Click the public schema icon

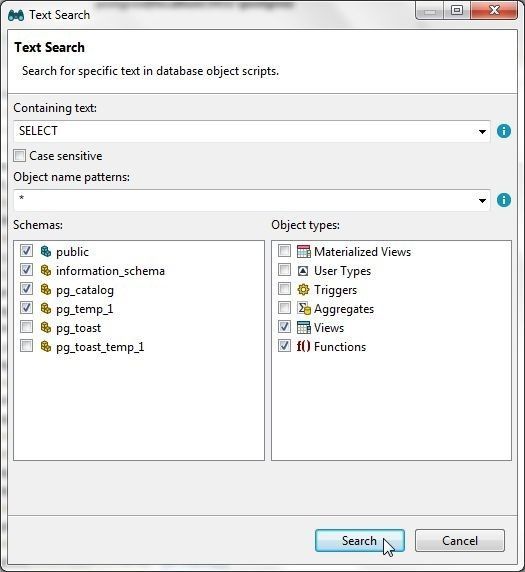(46, 251)
